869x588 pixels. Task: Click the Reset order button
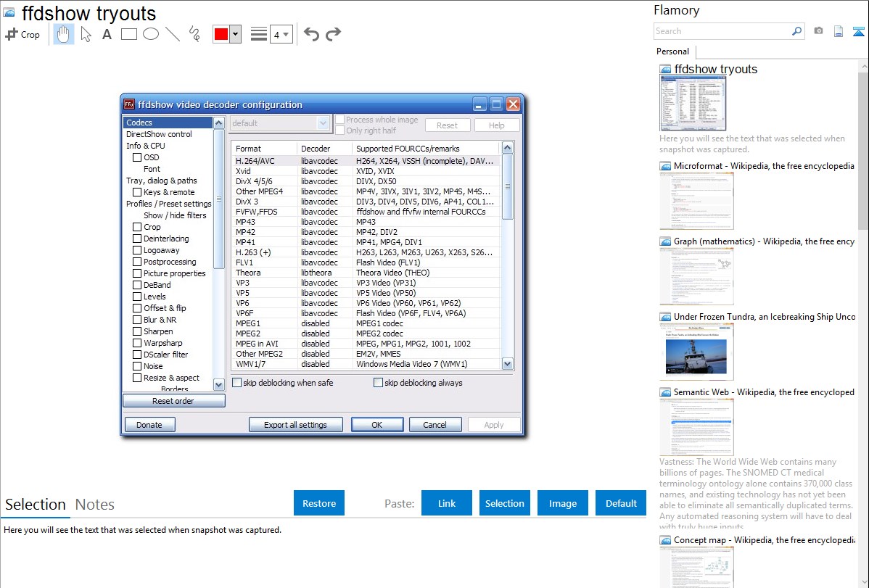173,401
